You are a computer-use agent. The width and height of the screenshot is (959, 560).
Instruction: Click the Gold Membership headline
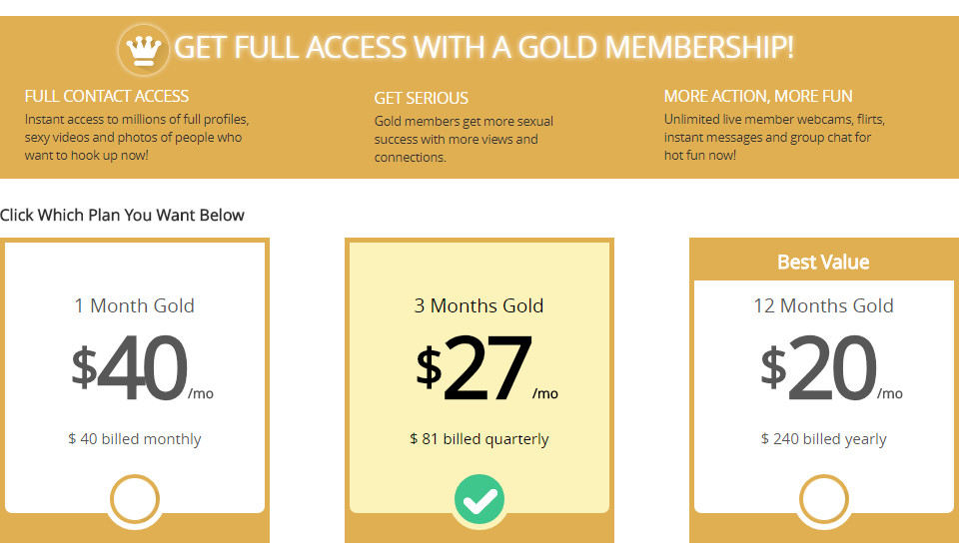(x=484, y=47)
